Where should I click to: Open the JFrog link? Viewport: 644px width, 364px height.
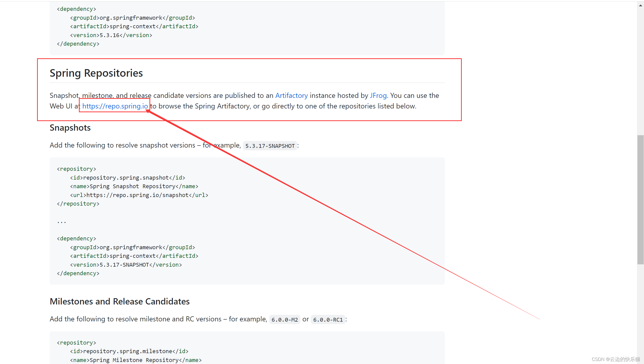click(x=378, y=96)
